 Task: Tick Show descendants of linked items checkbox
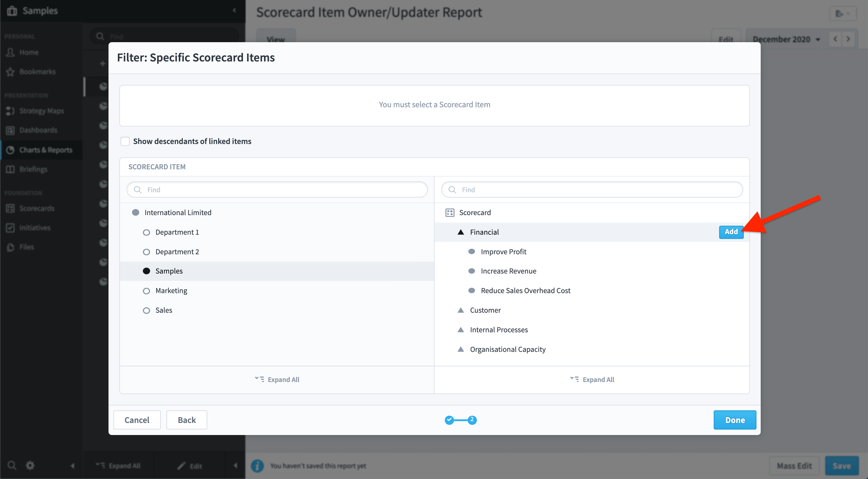tap(125, 141)
